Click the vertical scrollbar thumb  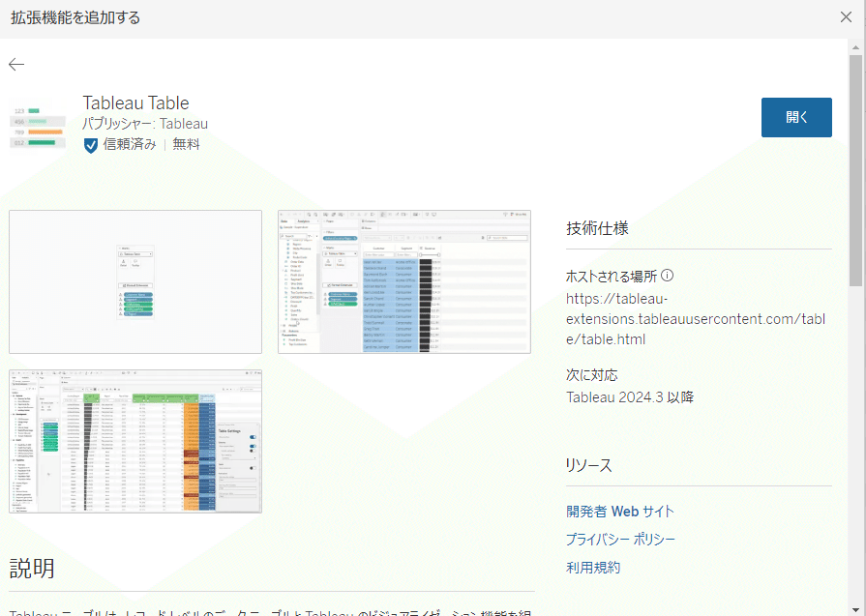855,170
